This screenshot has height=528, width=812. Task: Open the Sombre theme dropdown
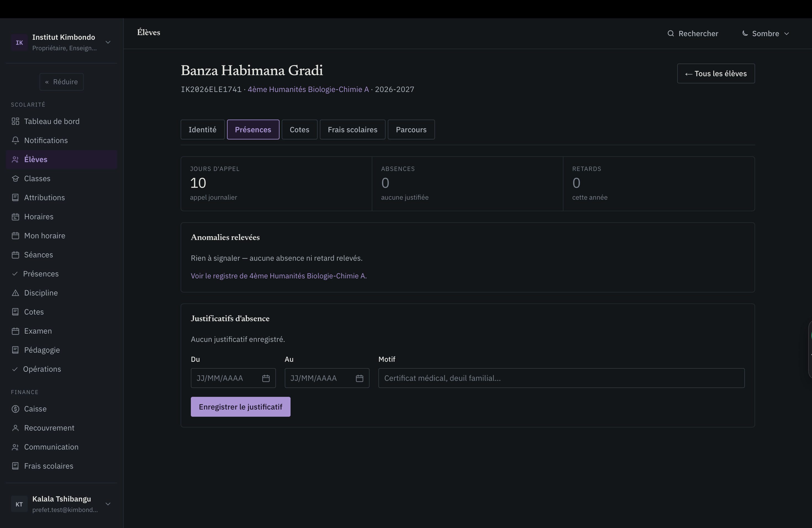pyautogui.click(x=766, y=33)
